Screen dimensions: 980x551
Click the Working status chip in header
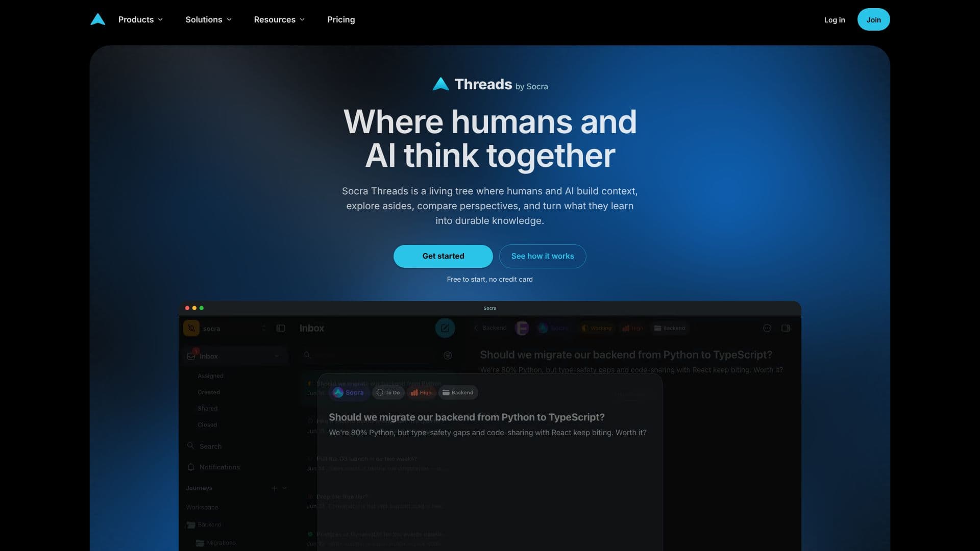pyautogui.click(x=597, y=328)
